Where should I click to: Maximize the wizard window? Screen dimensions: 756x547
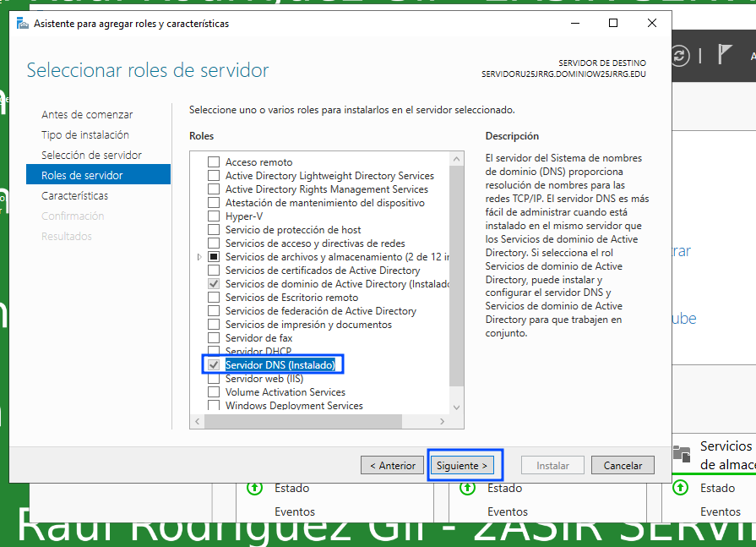coord(613,23)
